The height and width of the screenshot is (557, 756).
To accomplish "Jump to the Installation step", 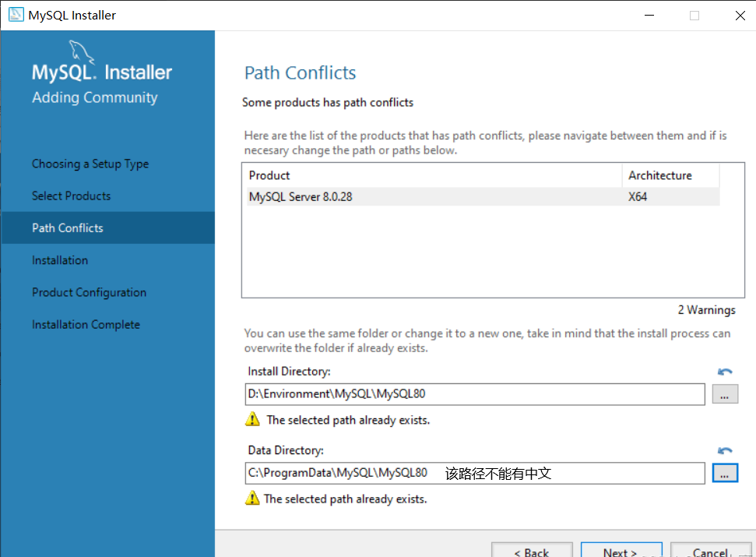I will pyautogui.click(x=60, y=260).
